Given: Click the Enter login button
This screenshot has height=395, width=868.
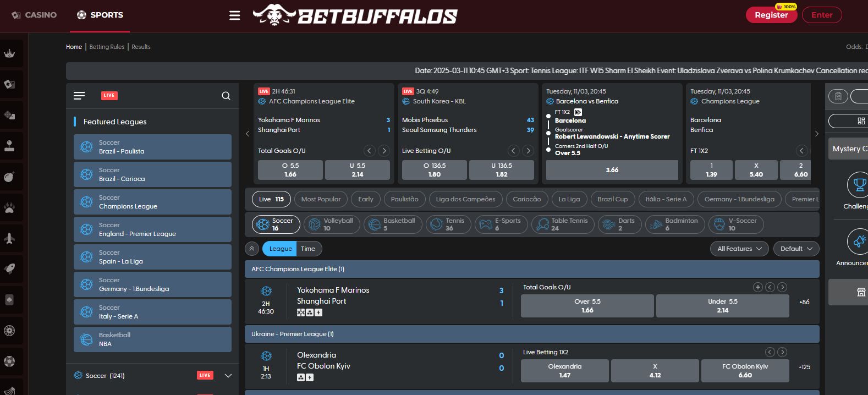Looking at the screenshot, I should (x=822, y=15).
